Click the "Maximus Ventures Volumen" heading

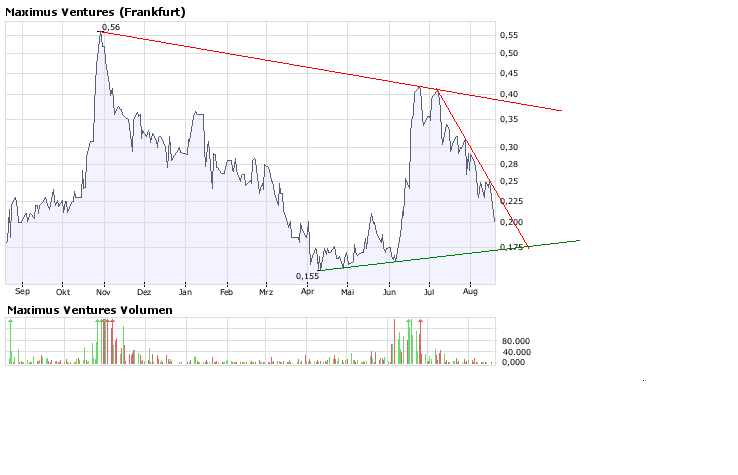pyautogui.click(x=89, y=310)
